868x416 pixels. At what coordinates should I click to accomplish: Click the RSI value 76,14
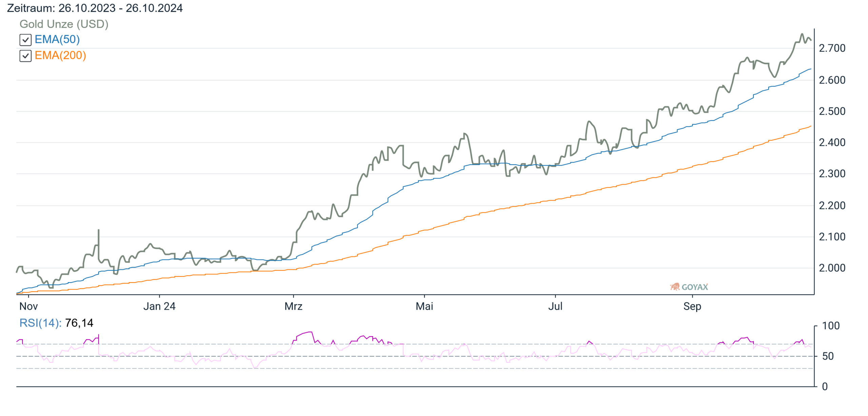79,323
